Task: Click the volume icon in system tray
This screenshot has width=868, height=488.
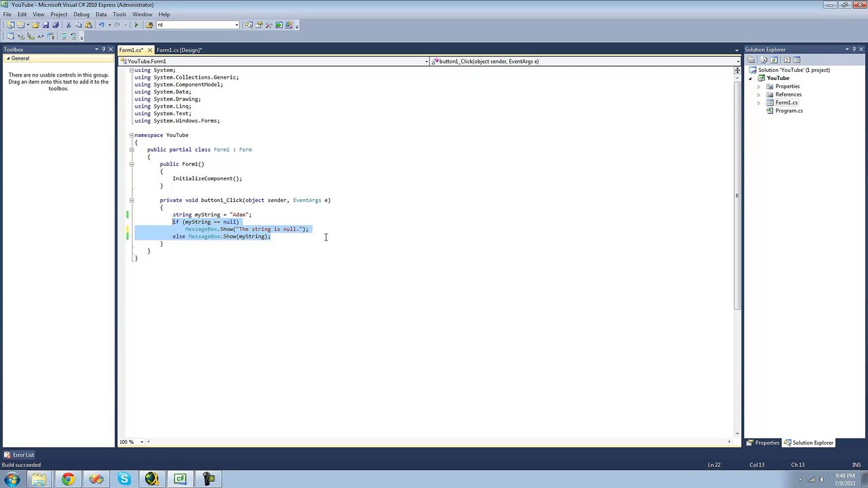Action: pyautogui.click(x=824, y=480)
